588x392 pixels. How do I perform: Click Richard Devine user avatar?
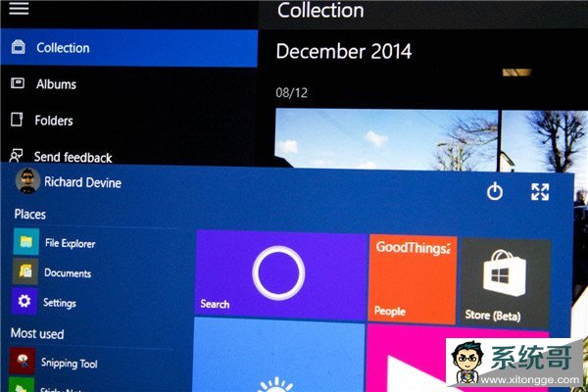tap(27, 180)
